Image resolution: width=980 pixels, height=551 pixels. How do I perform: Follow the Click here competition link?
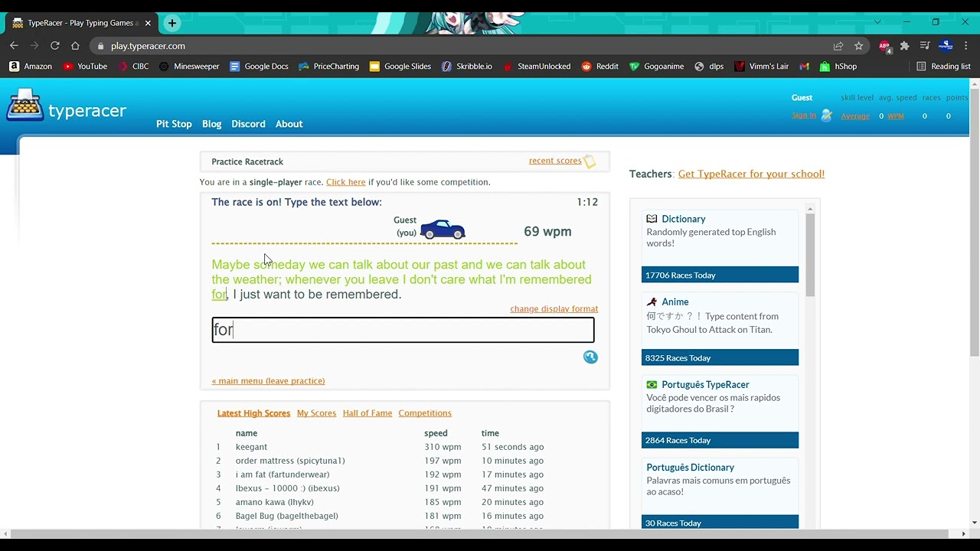point(346,182)
